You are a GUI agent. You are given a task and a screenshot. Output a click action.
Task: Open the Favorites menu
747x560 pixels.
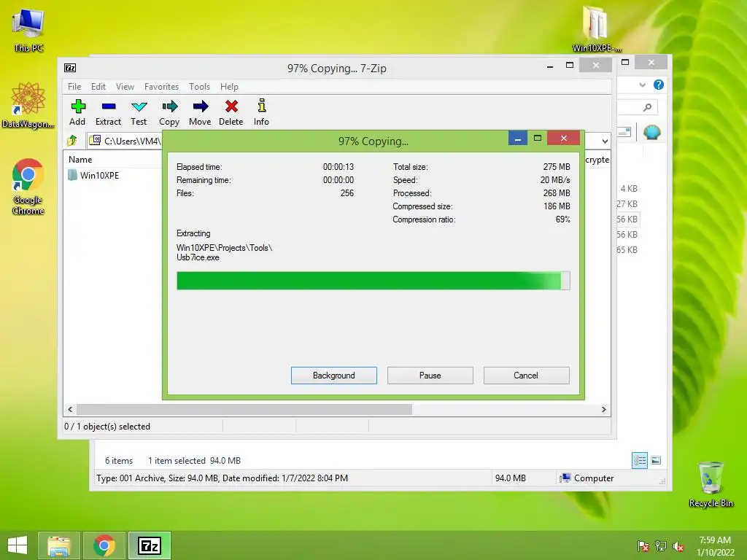coord(161,87)
